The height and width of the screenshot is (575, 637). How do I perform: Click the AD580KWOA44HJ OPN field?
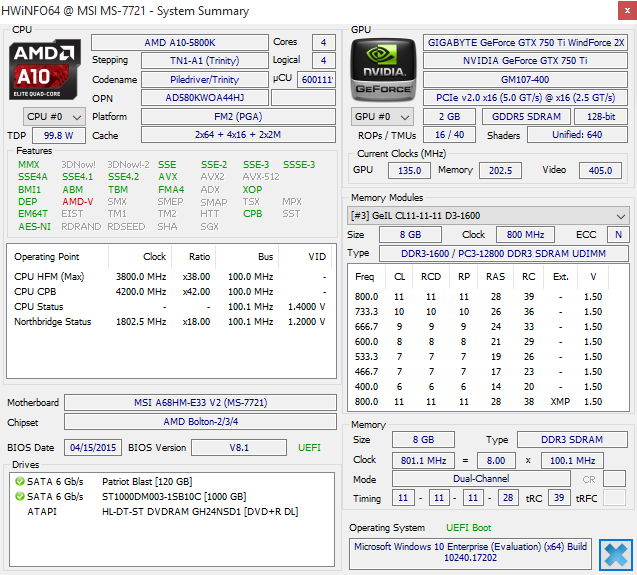click(x=204, y=98)
